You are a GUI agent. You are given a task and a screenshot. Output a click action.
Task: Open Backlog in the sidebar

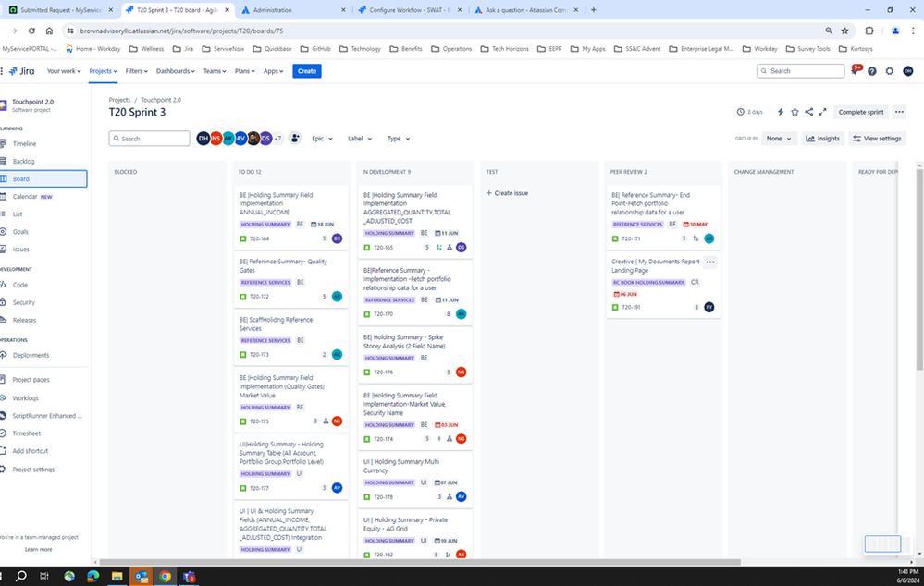coord(23,162)
